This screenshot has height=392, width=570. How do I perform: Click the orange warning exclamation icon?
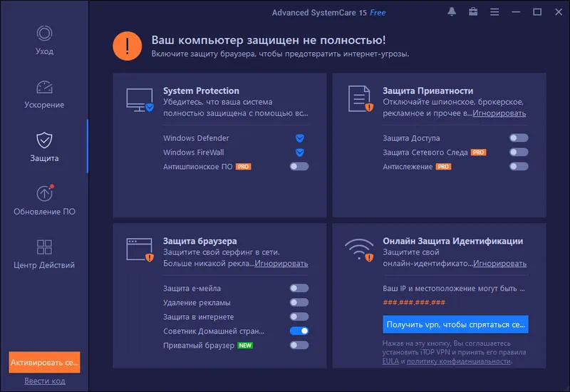(x=128, y=46)
